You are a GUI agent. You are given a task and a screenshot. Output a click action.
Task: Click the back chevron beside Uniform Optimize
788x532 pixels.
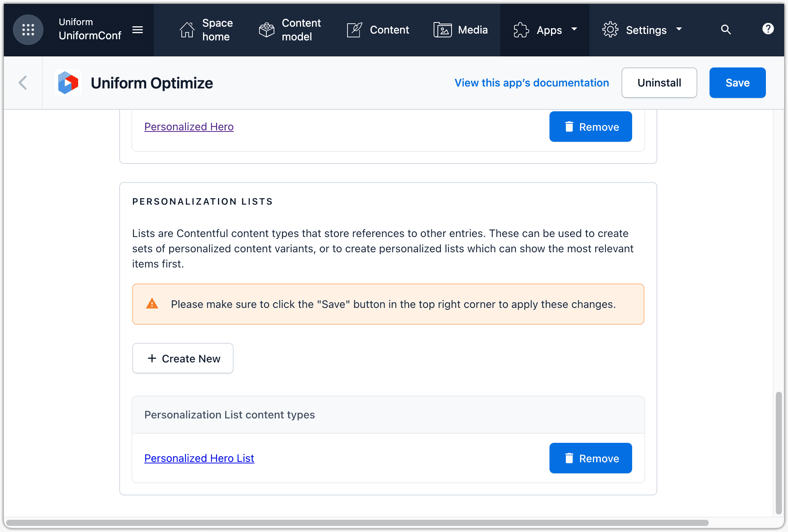tap(22, 82)
